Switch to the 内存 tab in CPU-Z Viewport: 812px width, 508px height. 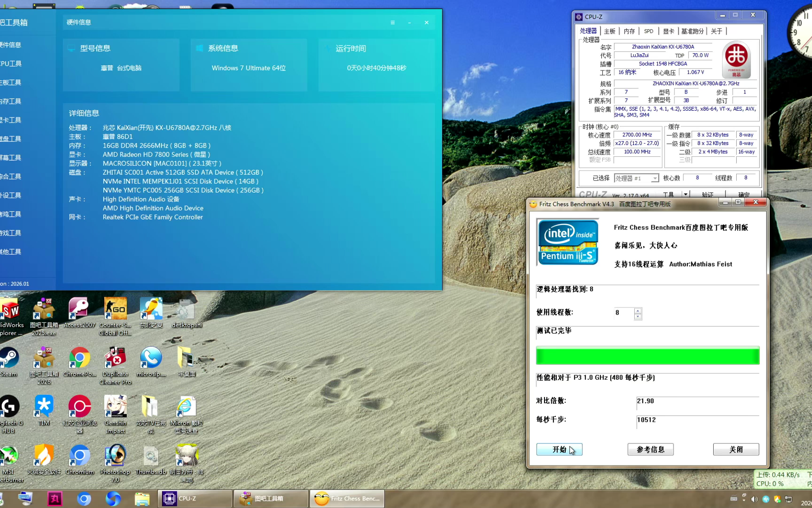coord(629,31)
